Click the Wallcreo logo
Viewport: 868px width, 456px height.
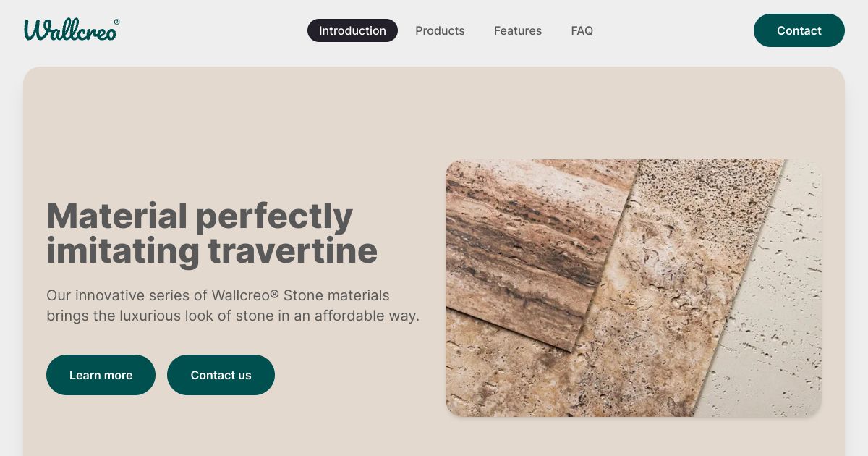(x=72, y=30)
